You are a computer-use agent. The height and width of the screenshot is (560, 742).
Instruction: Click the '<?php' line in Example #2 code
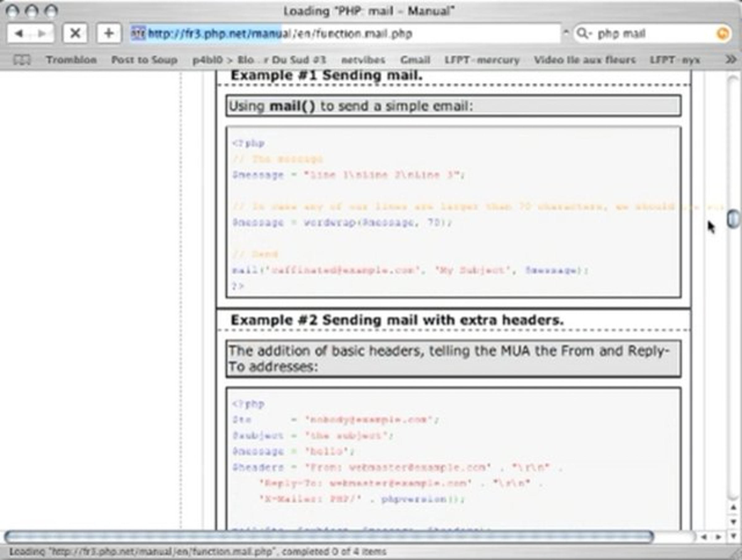pos(248,404)
